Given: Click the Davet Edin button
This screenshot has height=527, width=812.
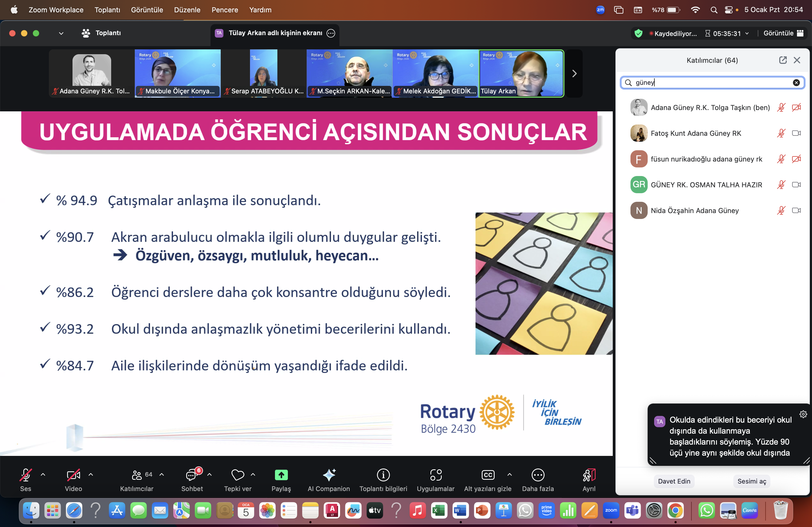Looking at the screenshot, I should pyautogui.click(x=674, y=481).
